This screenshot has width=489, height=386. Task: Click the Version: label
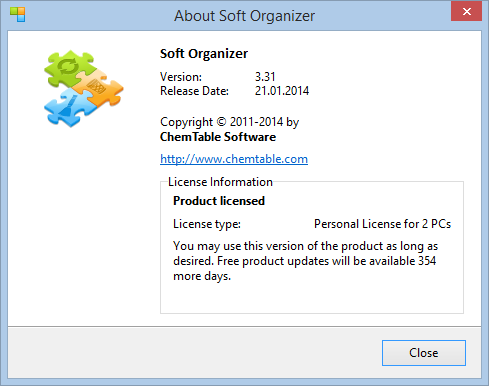pyautogui.click(x=181, y=77)
